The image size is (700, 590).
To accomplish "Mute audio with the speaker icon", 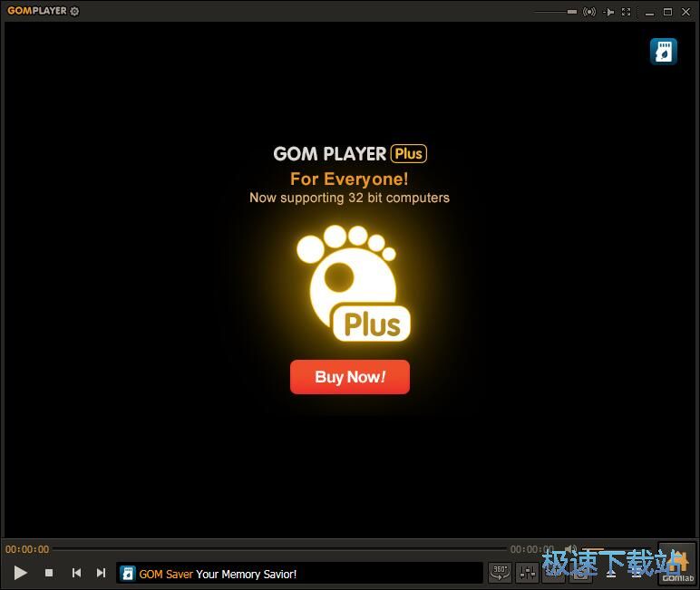I will tap(571, 549).
